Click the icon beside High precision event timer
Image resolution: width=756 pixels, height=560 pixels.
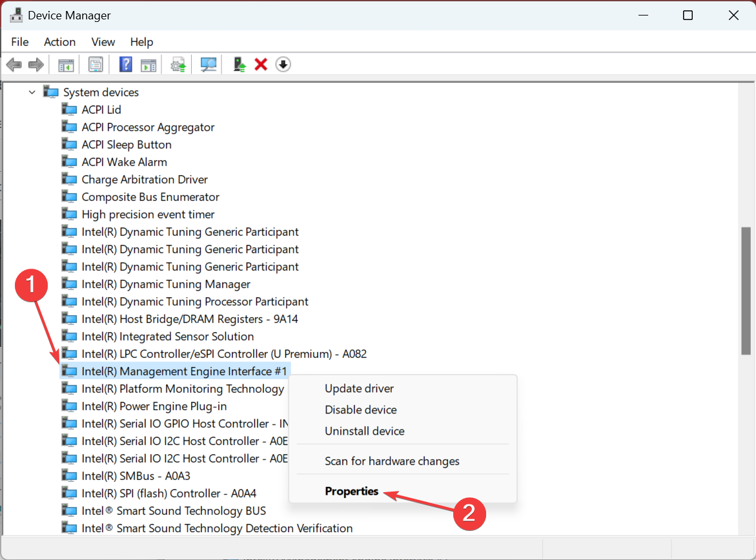coord(70,214)
